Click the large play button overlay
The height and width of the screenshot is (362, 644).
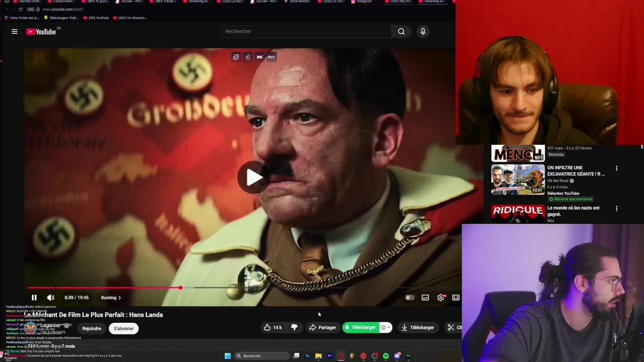point(254,177)
